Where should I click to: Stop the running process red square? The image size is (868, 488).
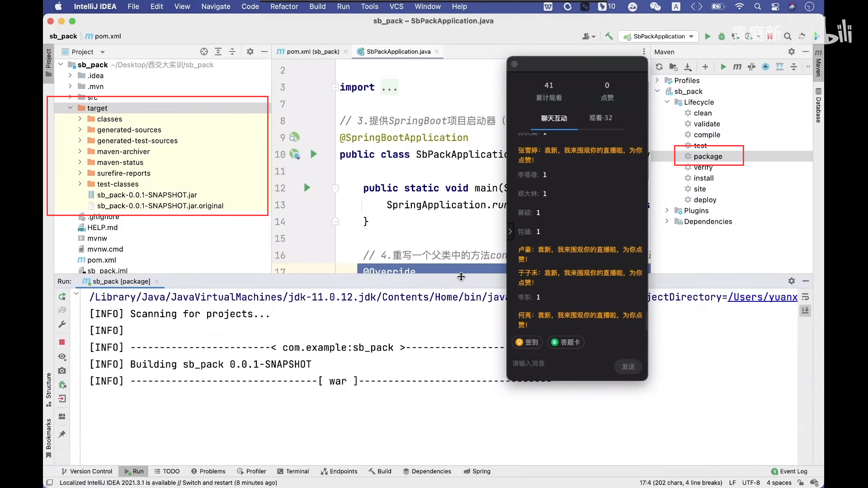pyautogui.click(x=62, y=342)
